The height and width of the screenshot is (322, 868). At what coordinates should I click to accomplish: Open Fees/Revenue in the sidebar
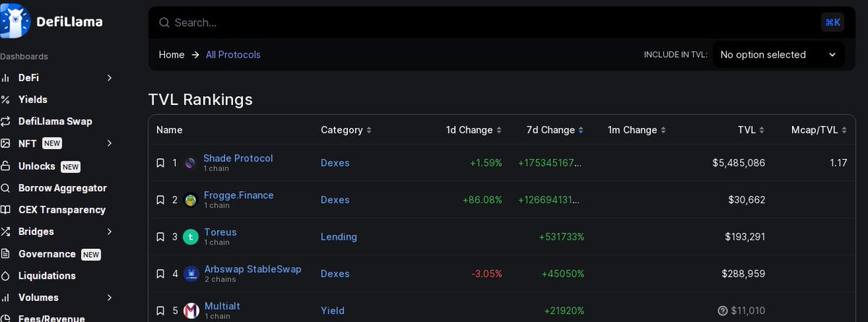(x=51, y=318)
